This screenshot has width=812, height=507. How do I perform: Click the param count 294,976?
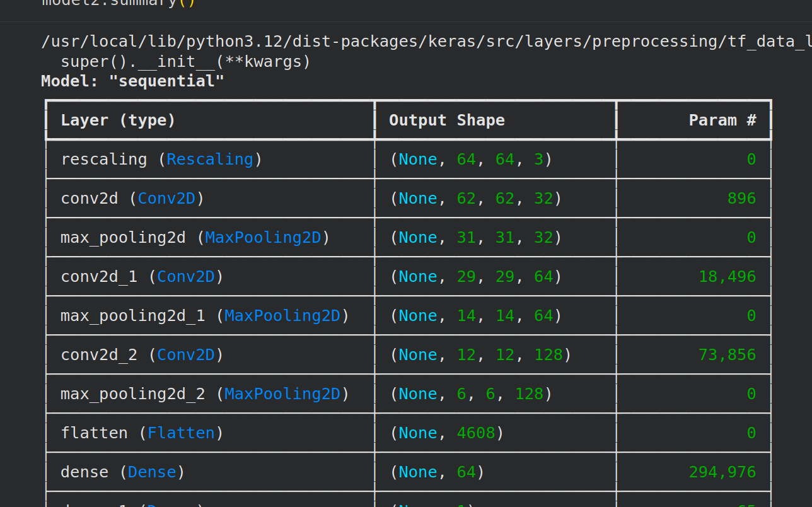722,472
